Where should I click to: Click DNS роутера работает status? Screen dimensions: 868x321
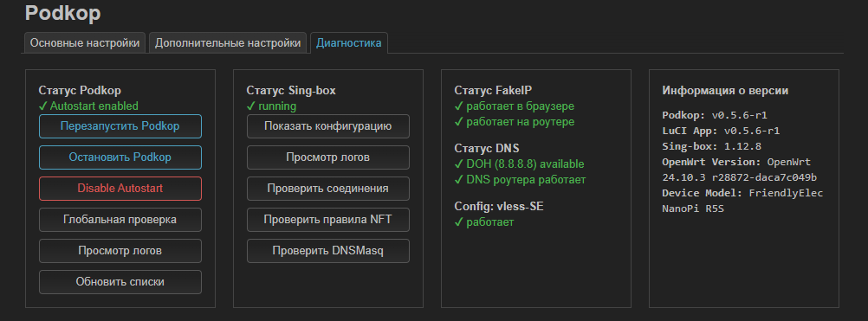point(521,180)
